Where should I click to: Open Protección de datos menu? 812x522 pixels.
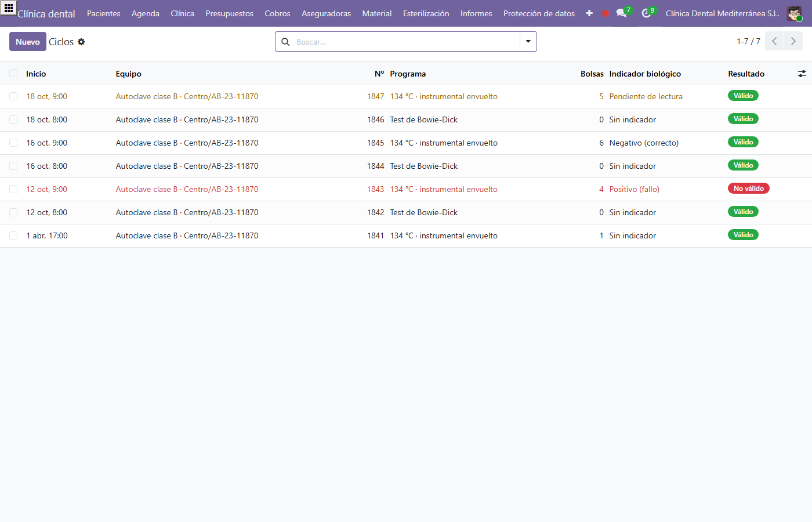(539, 13)
